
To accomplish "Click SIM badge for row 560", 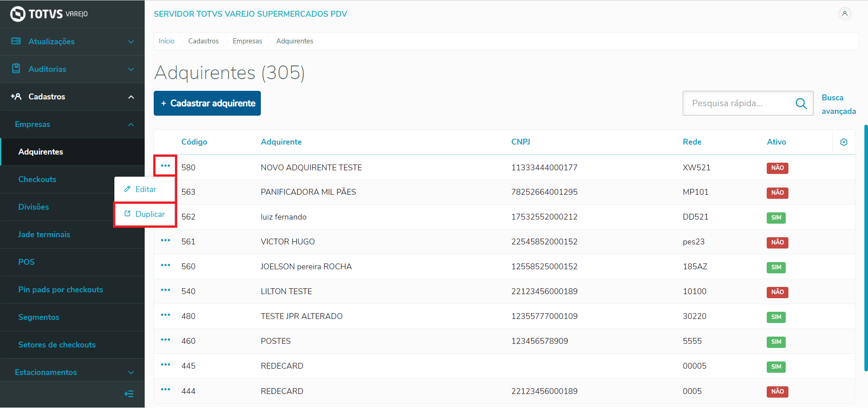I will (776, 267).
